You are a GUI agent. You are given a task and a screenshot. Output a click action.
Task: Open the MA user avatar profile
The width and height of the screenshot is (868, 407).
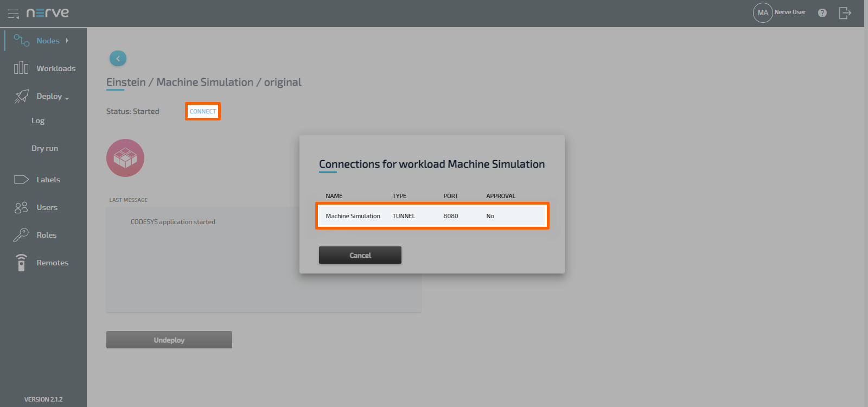tap(763, 12)
